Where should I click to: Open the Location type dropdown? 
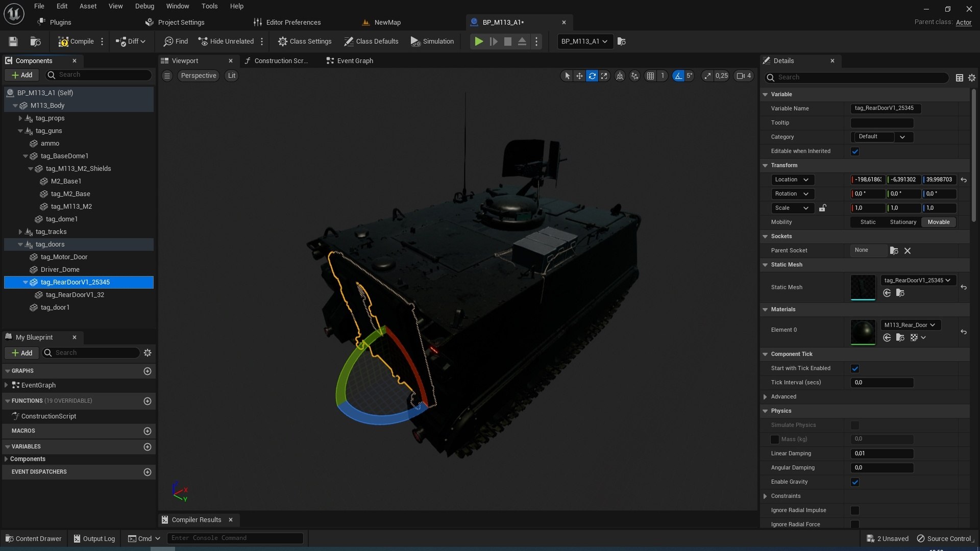tap(792, 180)
